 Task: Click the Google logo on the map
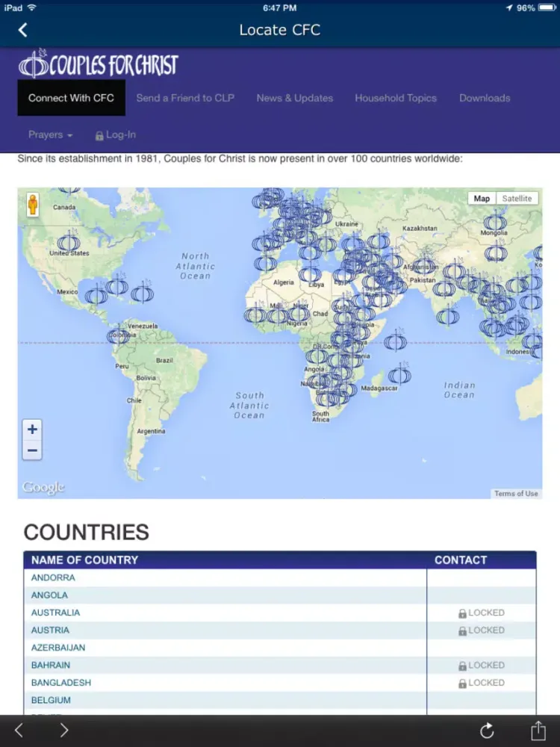pyautogui.click(x=43, y=487)
